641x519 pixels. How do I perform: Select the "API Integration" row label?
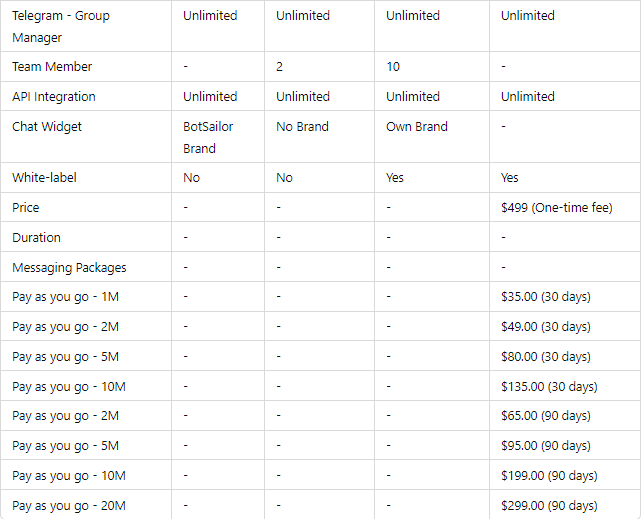pyautogui.click(x=54, y=97)
